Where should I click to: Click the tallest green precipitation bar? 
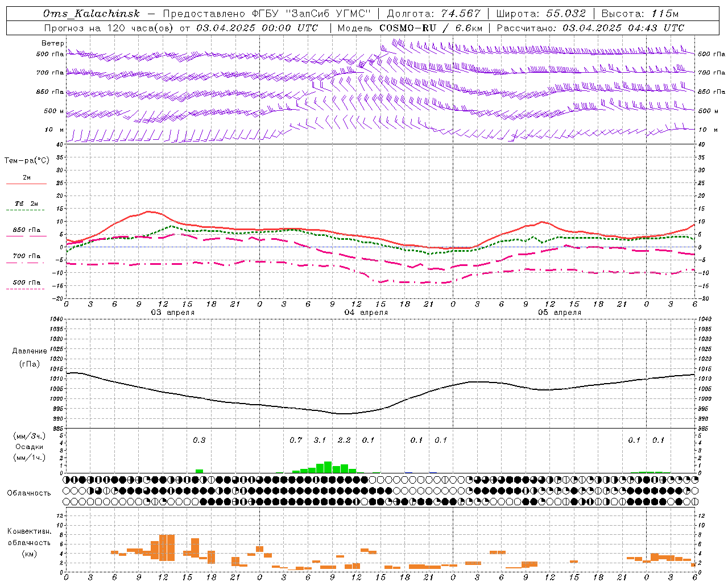coord(328,467)
